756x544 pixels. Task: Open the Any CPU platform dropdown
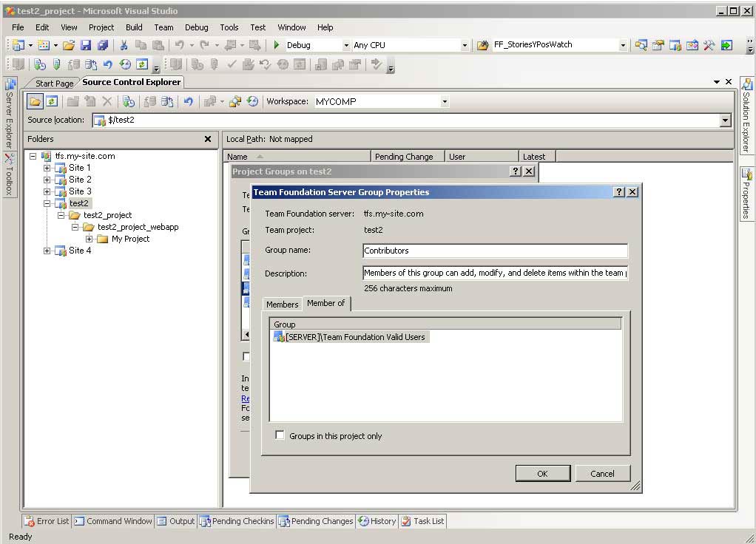pyautogui.click(x=465, y=45)
